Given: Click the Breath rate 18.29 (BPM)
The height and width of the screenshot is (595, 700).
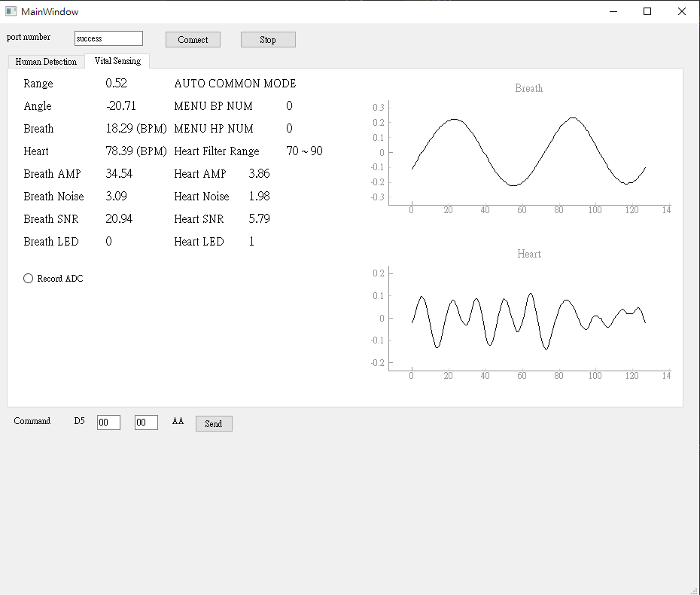Looking at the screenshot, I should coord(135,129).
